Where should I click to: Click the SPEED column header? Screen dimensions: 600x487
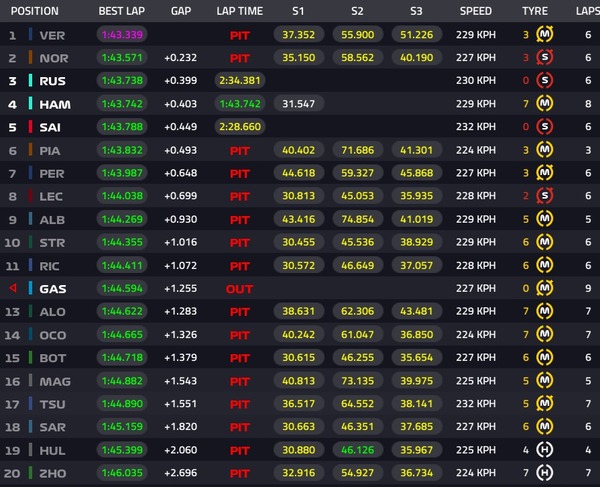click(476, 11)
